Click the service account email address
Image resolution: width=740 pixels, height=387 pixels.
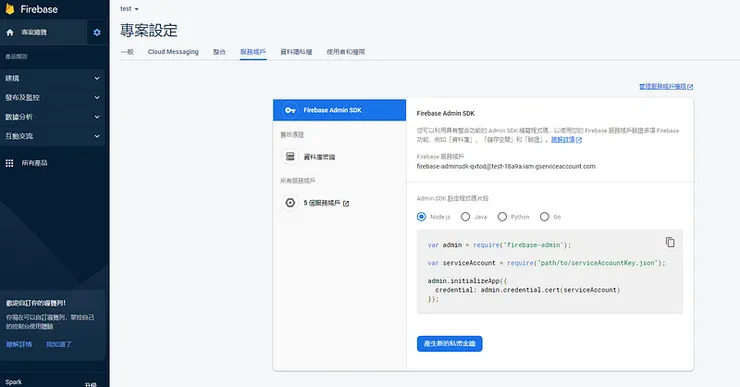point(506,167)
